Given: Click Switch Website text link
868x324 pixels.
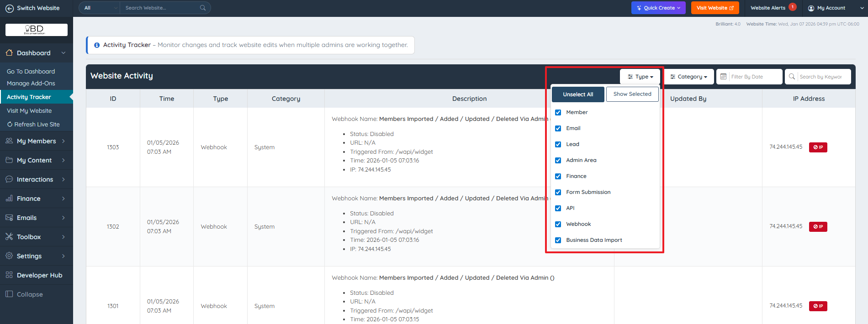Looking at the screenshot, I should (38, 8).
